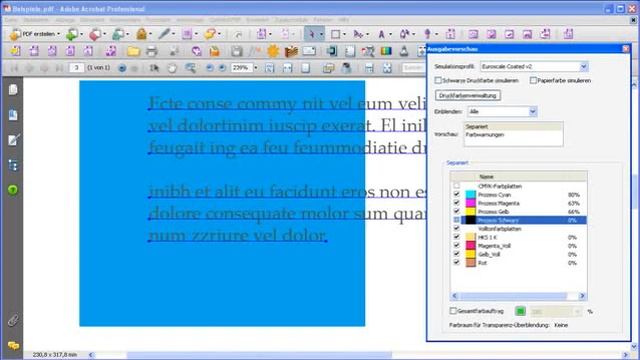The image size is (640, 360).
Task: Click the page number input field
Action: pos(76,68)
